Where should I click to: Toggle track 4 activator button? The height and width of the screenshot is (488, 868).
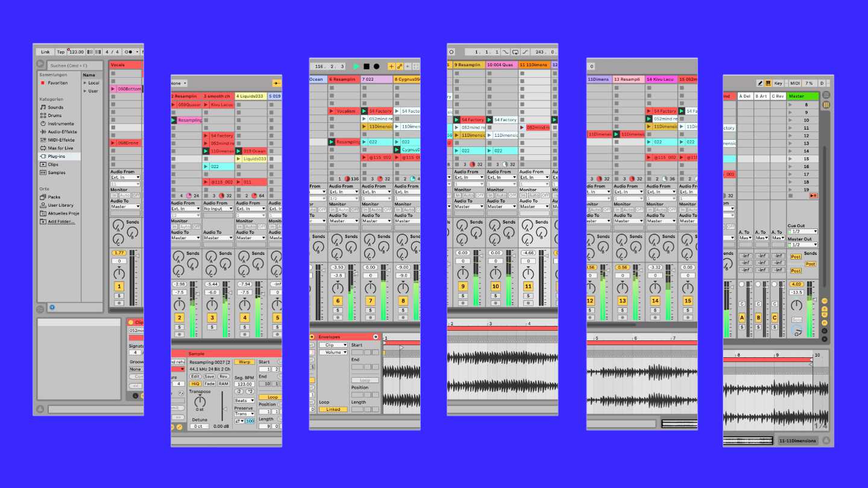[x=244, y=318]
